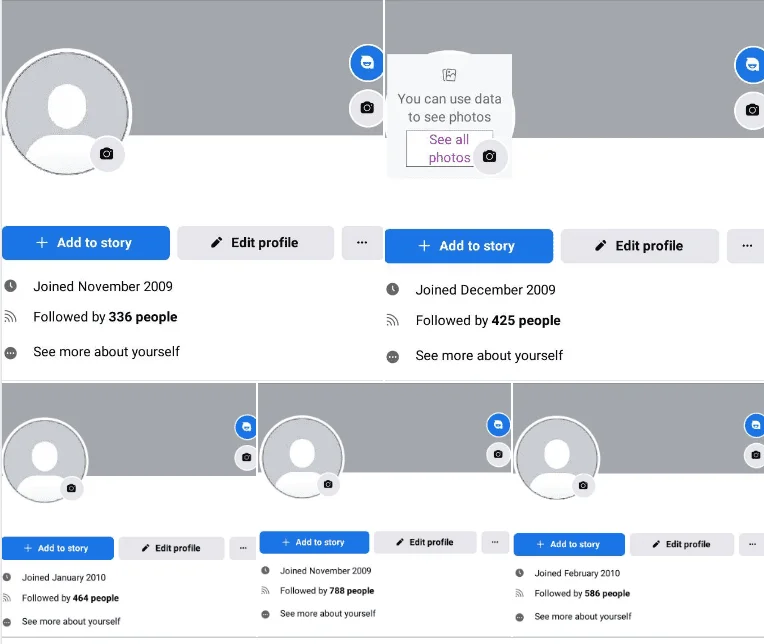
Task: Click the 'Joined December 2009' text
Action: [x=485, y=290]
